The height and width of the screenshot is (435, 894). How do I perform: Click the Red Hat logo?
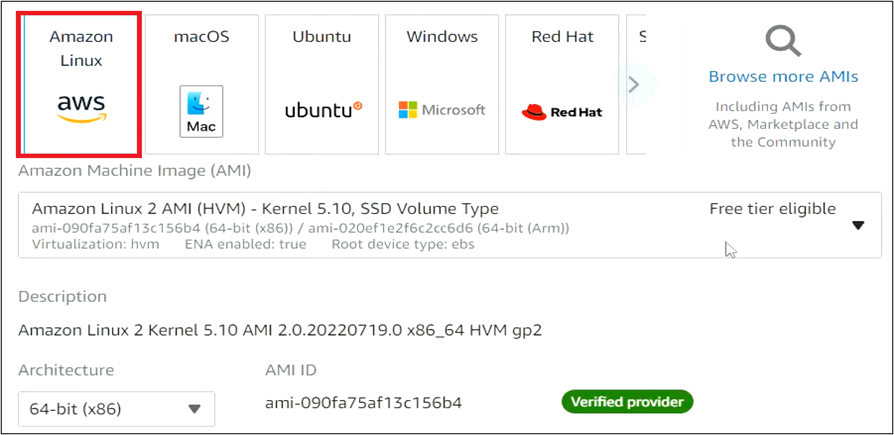562,111
